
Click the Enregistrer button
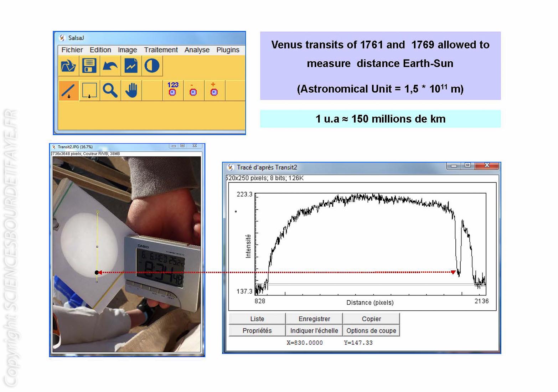314,319
